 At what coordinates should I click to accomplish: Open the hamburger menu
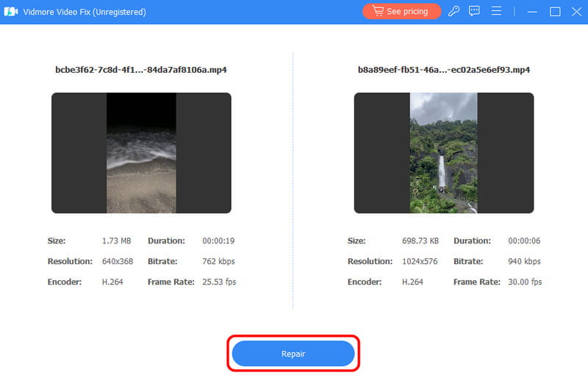pyautogui.click(x=496, y=12)
